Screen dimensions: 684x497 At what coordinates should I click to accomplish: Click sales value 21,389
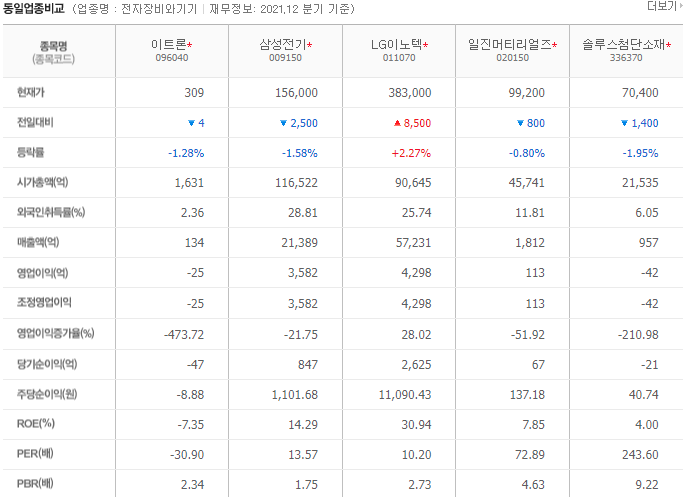299,243
